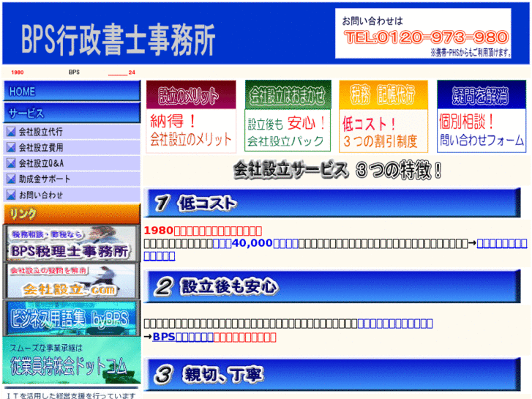
Task: Click the icon beside 助成金サポート
Action: click(11, 179)
